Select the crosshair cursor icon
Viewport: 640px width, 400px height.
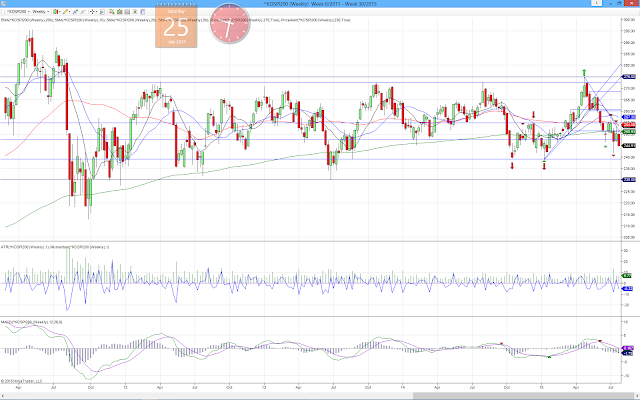[x=92, y=12]
